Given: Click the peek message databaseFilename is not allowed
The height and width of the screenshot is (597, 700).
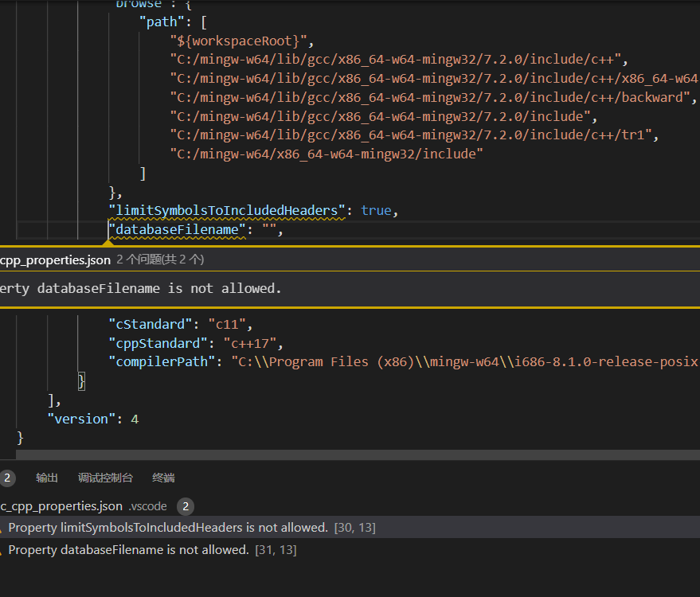Looking at the screenshot, I should (x=141, y=289).
